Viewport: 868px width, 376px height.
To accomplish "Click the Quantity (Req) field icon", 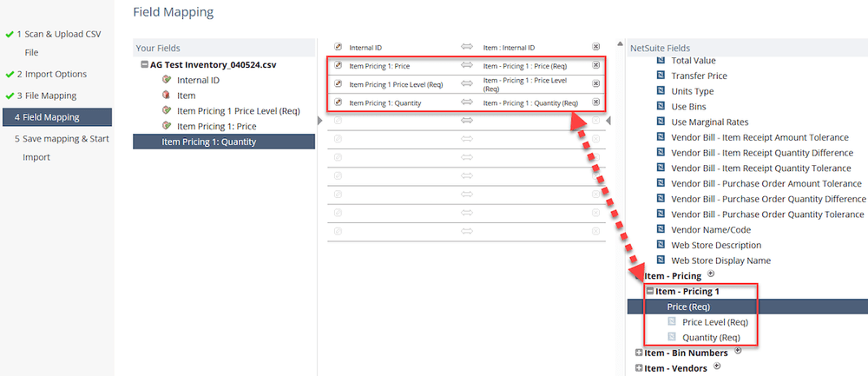I will pyautogui.click(x=672, y=337).
